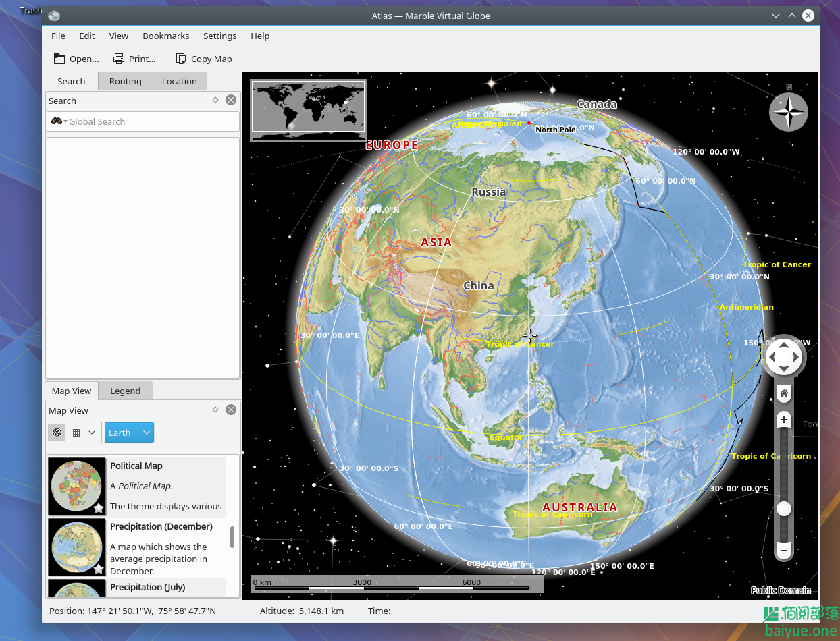Close the Search dock panel
The image size is (840, 641).
pyautogui.click(x=231, y=100)
